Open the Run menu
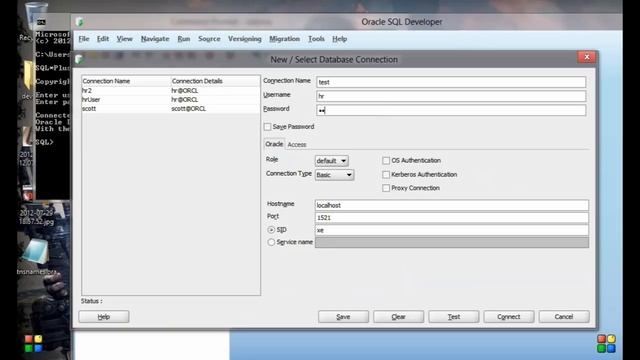 point(184,39)
